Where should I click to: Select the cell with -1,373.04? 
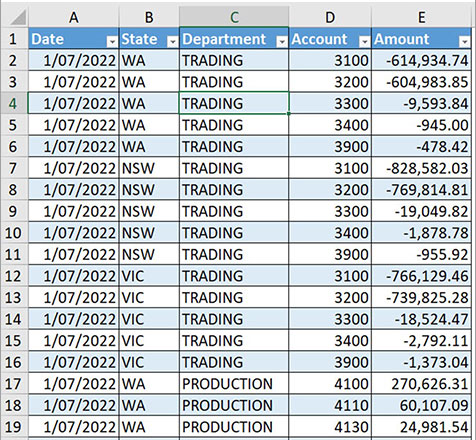[421, 362]
